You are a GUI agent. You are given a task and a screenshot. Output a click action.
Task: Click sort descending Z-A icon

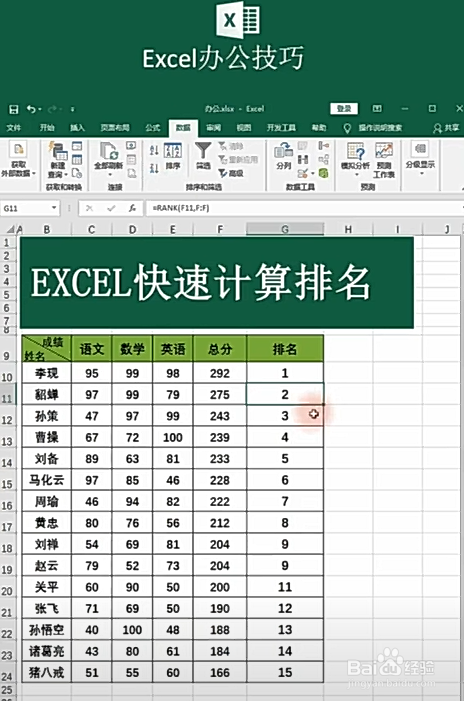click(x=154, y=169)
